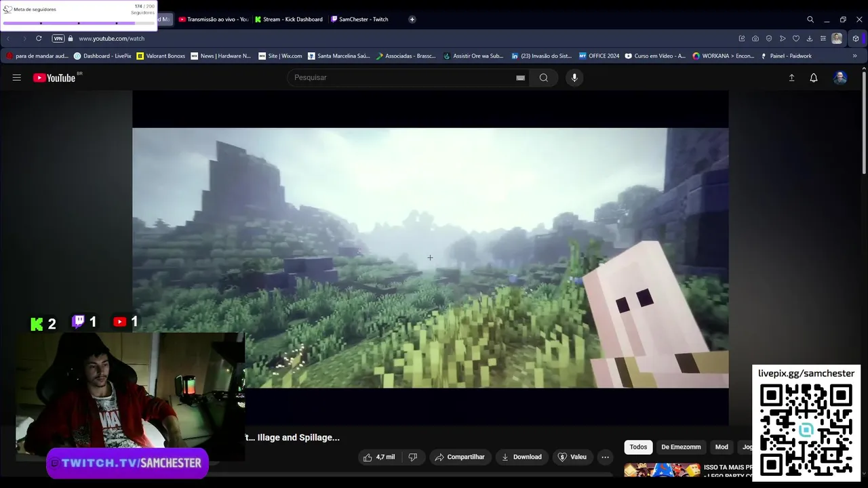
Task: Open YouTube account avatar menu
Action: click(x=840, y=78)
